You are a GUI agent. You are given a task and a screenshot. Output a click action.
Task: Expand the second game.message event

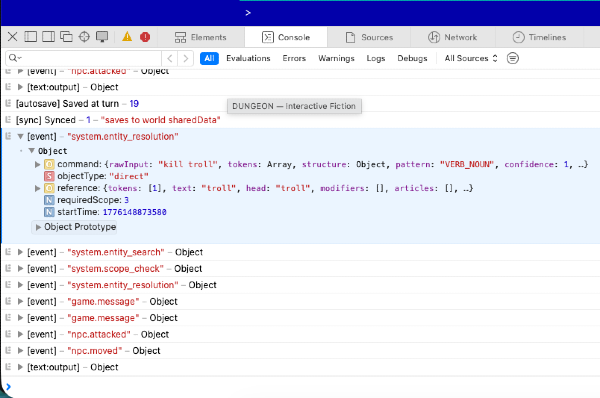(x=20, y=318)
